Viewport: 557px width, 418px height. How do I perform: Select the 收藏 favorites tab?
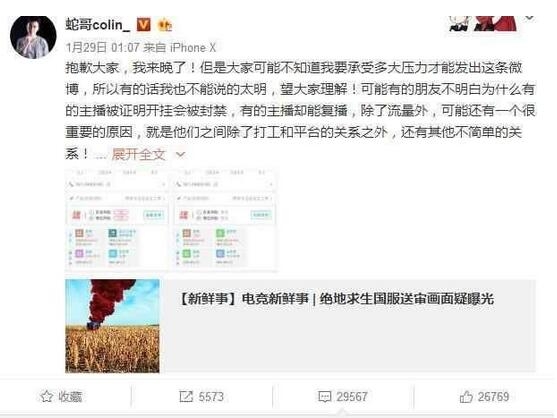[61, 396]
